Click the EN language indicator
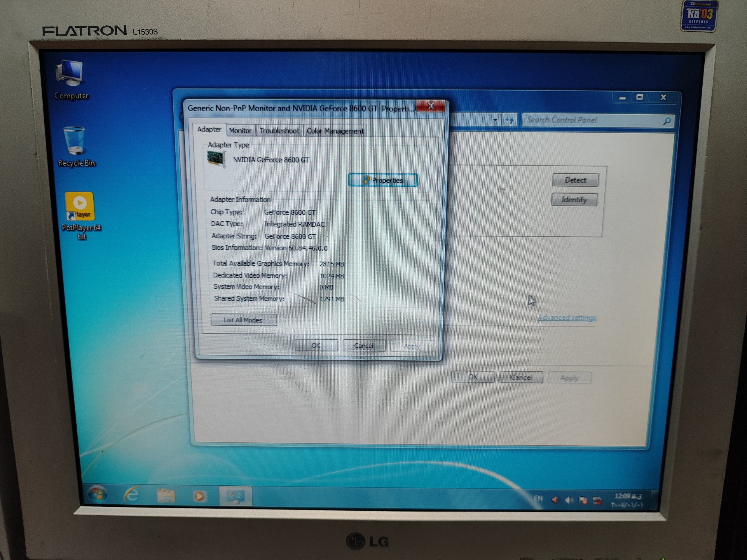This screenshot has width=747, height=560. click(538, 498)
